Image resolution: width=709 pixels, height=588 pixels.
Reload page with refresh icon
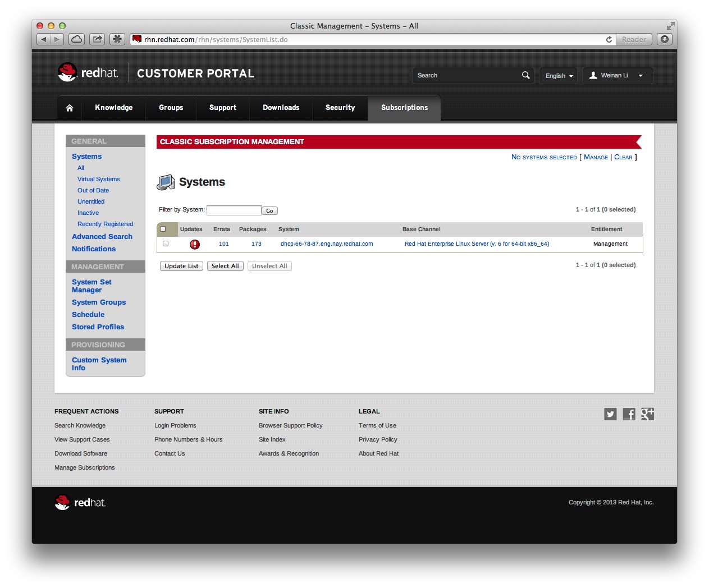[609, 39]
